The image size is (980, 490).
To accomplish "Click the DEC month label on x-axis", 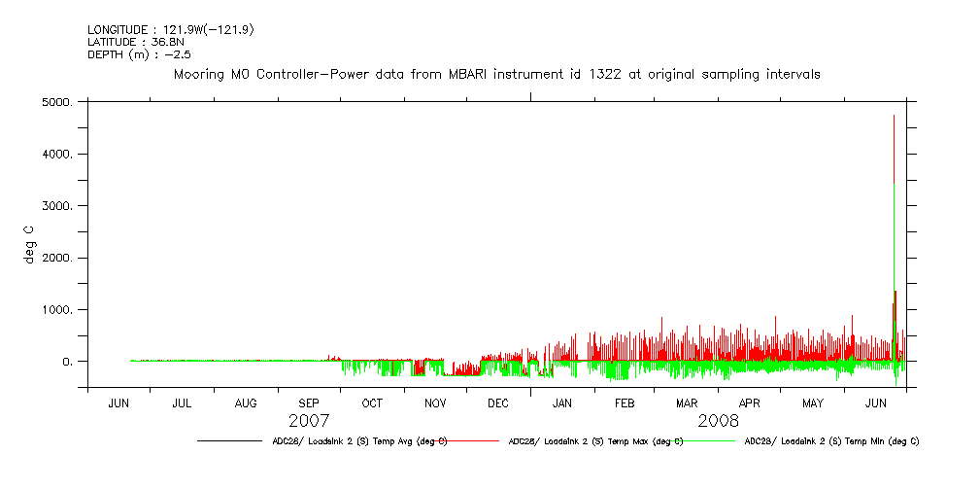I will pos(497,403).
